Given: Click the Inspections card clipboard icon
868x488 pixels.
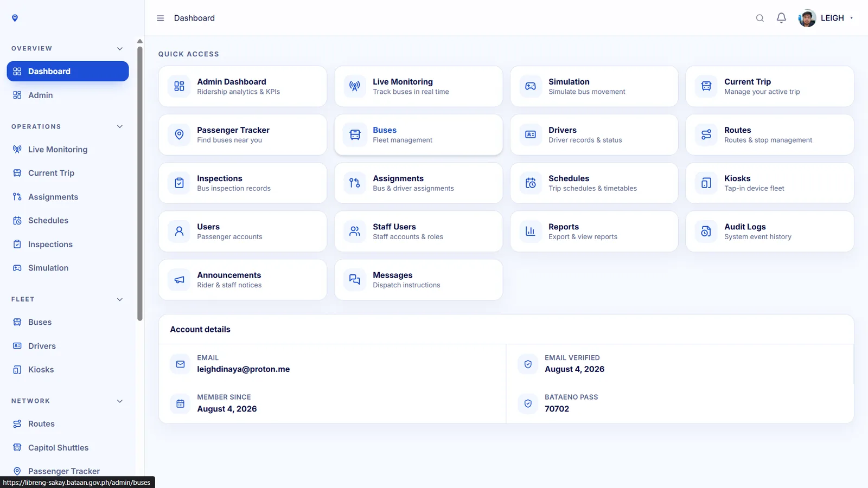Looking at the screenshot, I should (179, 183).
